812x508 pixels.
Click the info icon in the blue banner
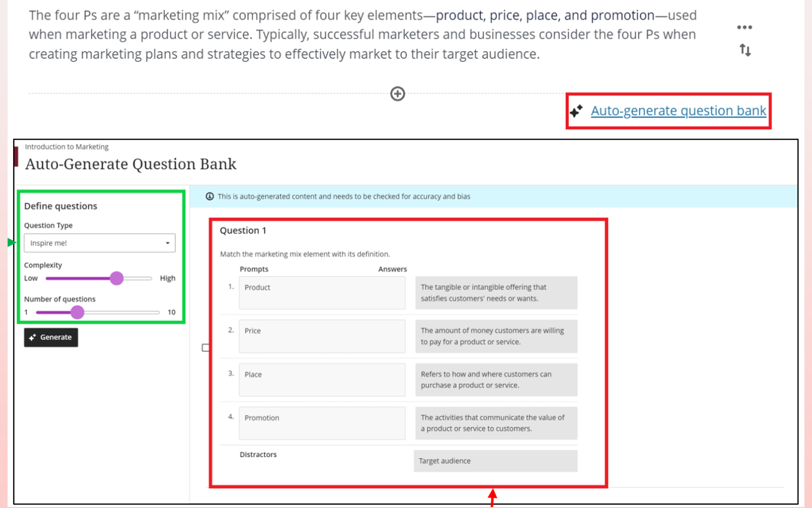coord(210,197)
